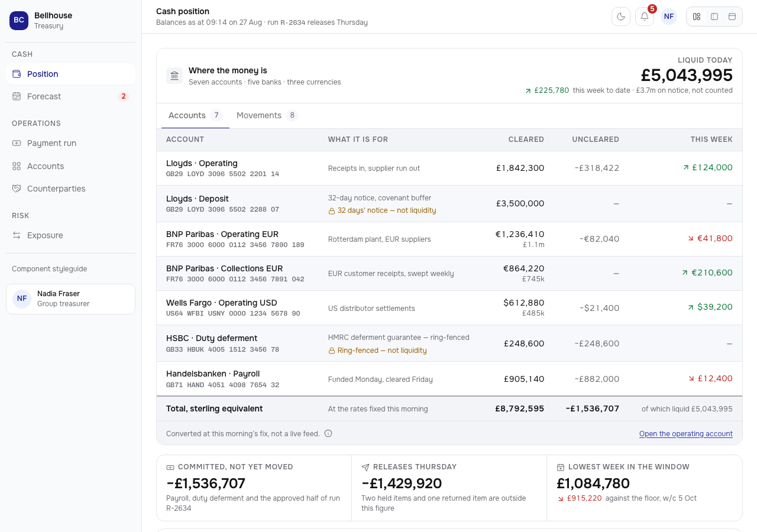The width and height of the screenshot is (757, 532).
Task: Select BNP Paribas · Collections EUR row
Action: [449, 273]
